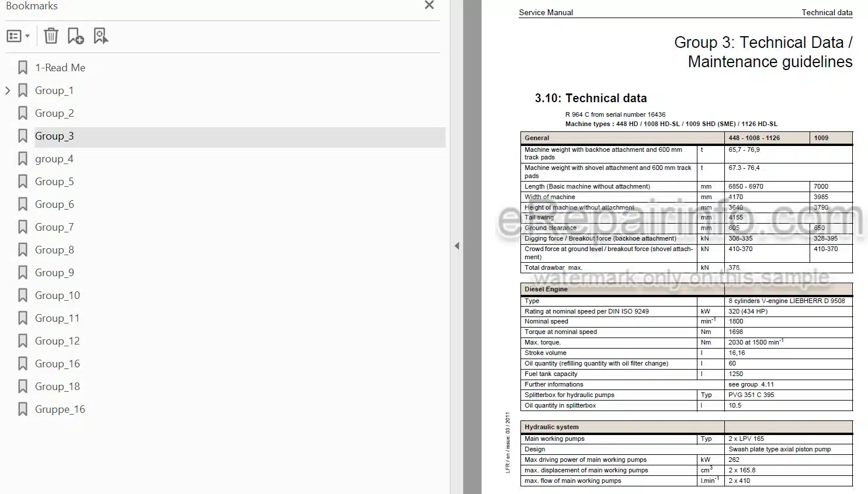
Task: Click the bookmark icon beside Group_1
Action: (x=23, y=91)
